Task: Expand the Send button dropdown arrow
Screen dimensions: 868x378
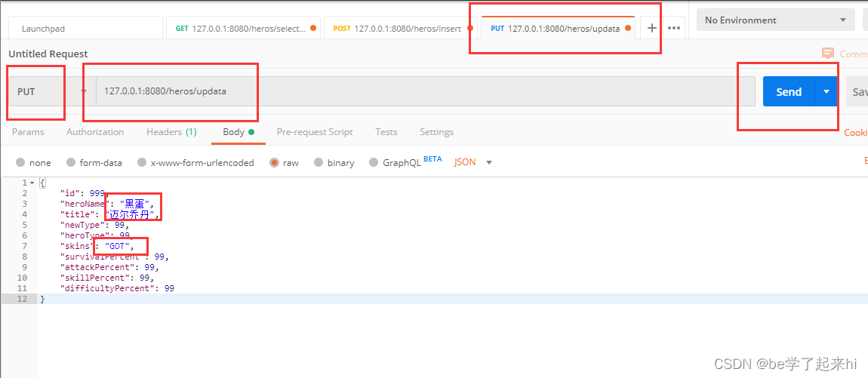Action: 826,91
